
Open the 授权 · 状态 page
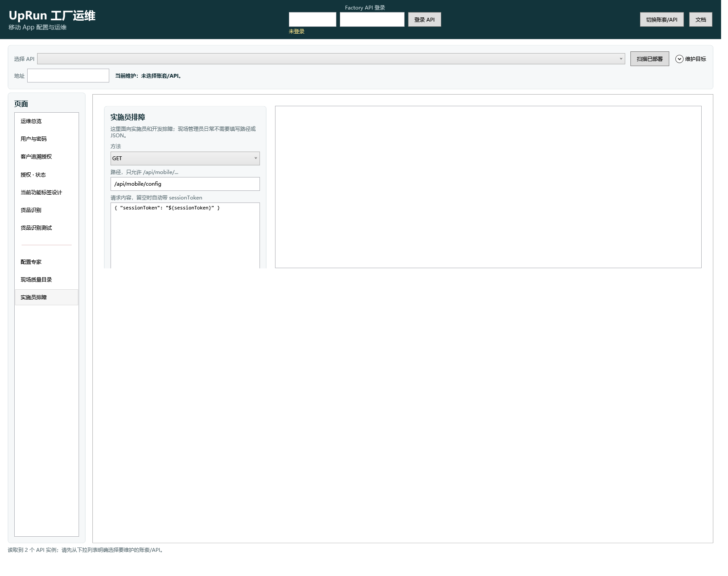[x=47, y=175]
